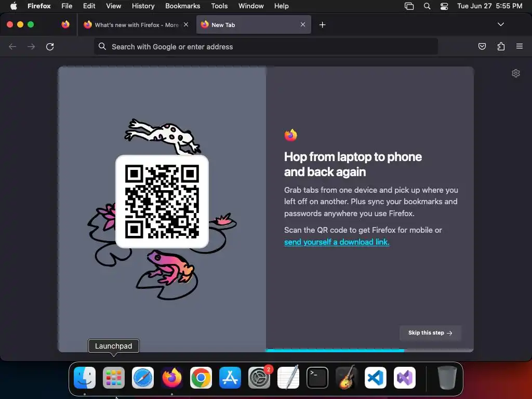Click the Apple logo menu
Image resolution: width=532 pixels, height=399 pixels.
pyautogui.click(x=14, y=6)
